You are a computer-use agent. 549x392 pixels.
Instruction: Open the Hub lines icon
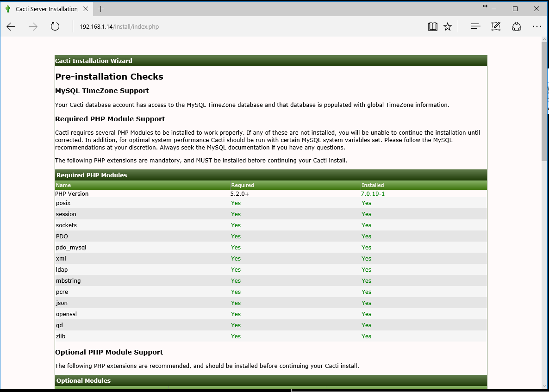click(x=475, y=26)
